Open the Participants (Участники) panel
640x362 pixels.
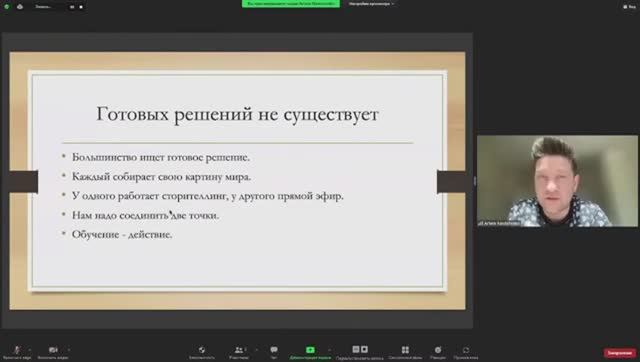click(x=239, y=352)
